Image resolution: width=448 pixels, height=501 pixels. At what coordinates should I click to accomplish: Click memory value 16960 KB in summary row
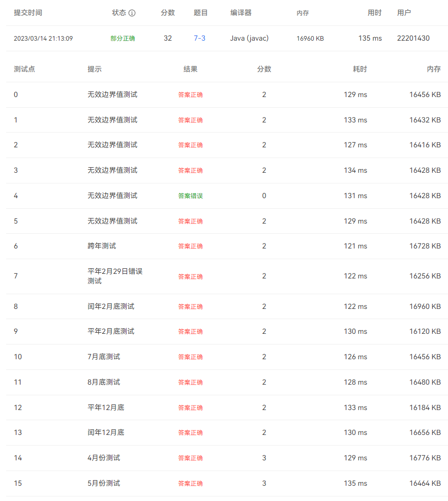[310, 39]
